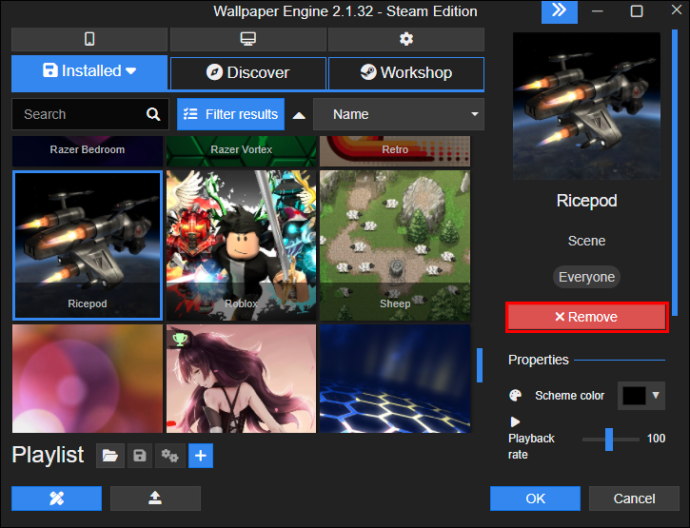Switch to the Discover tab
Image resolution: width=690 pixels, height=528 pixels.
pyautogui.click(x=248, y=73)
